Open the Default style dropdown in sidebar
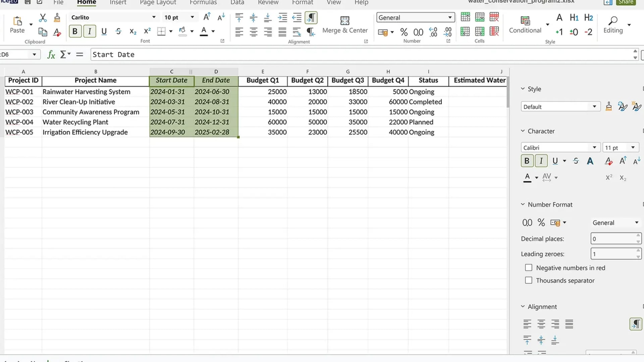 tap(594, 107)
